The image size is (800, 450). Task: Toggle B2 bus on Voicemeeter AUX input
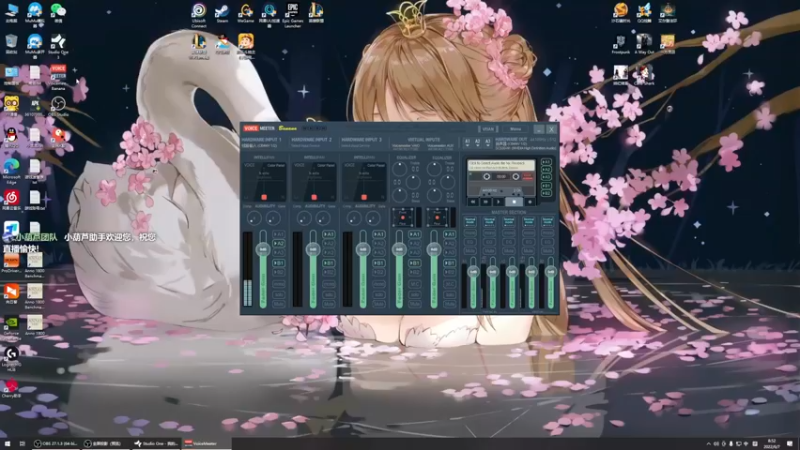449,272
